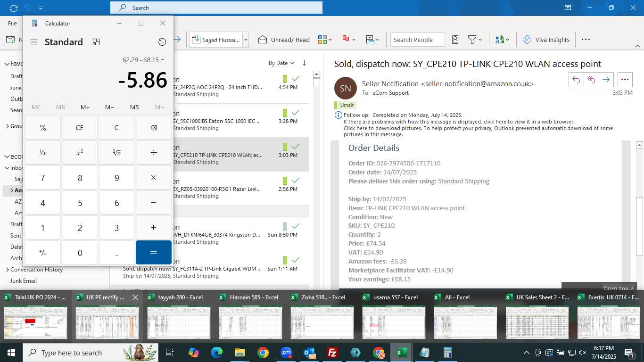Open File Explorer from the taskbar

(240, 353)
